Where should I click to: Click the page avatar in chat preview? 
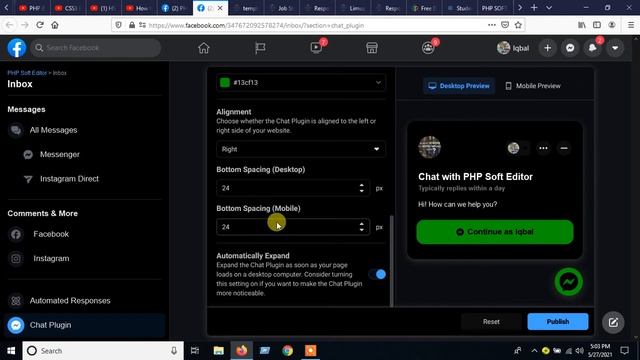click(x=429, y=147)
